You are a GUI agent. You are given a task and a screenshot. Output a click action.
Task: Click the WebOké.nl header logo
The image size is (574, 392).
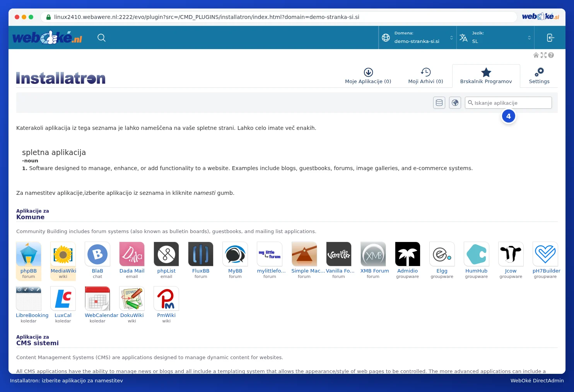47,38
